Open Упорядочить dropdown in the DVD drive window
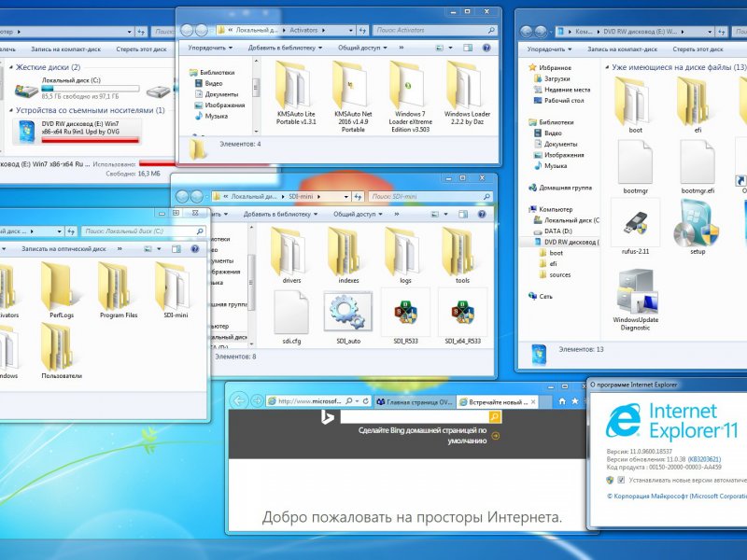Viewport: 747px width, 560px height. coord(549,49)
